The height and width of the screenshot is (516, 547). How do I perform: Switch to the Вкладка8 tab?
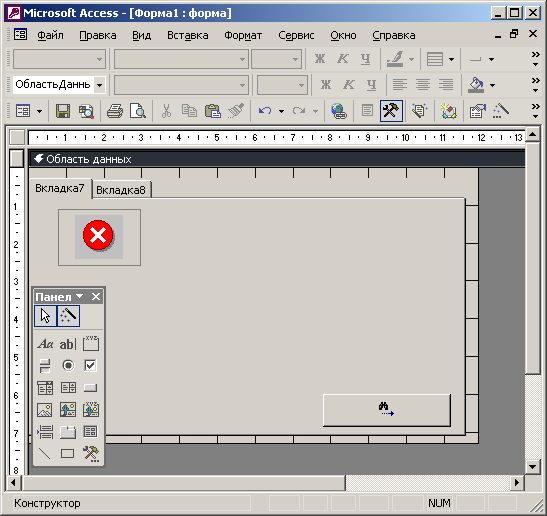(x=121, y=190)
